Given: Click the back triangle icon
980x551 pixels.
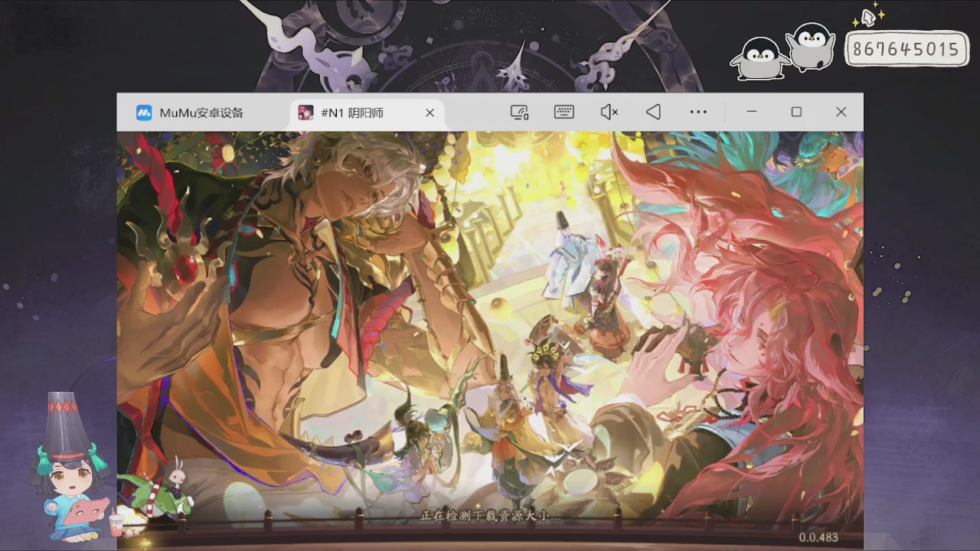Looking at the screenshot, I should [x=653, y=112].
